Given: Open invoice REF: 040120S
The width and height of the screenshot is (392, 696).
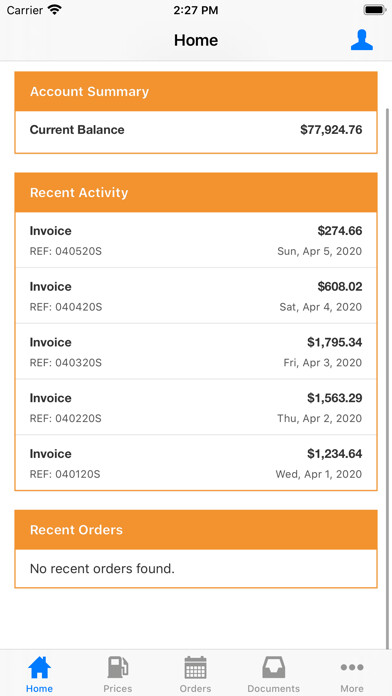Looking at the screenshot, I should pyautogui.click(x=196, y=463).
